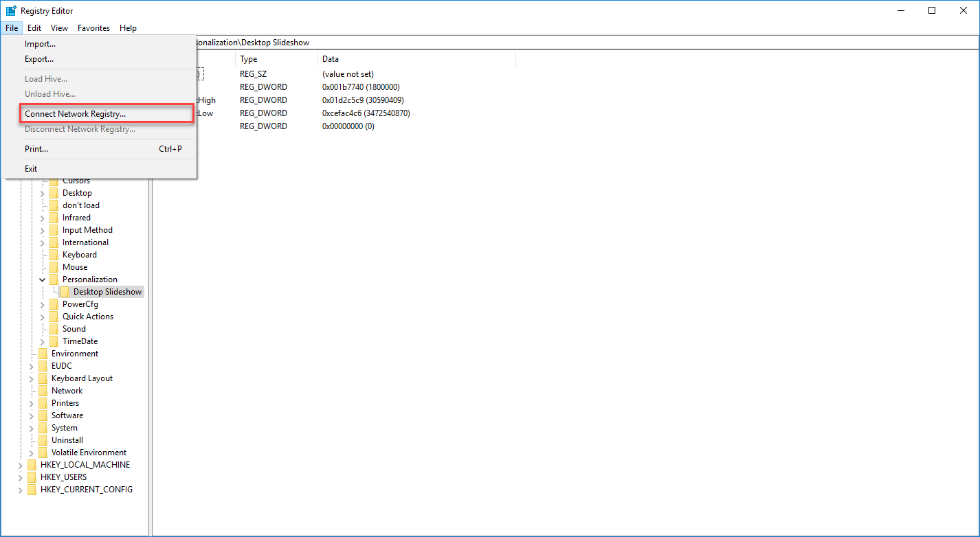
Task: Click the Volatile Environment folder icon
Action: (43, 453)
